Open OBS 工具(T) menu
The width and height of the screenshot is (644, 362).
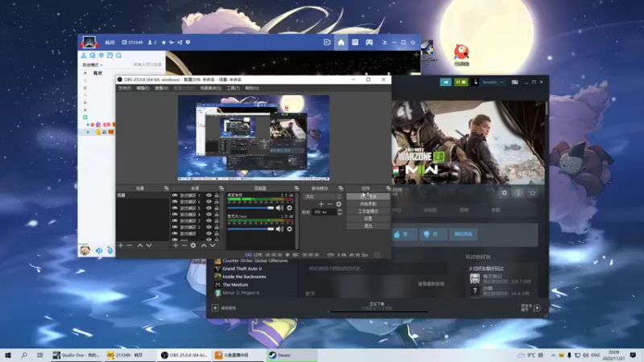pyautogui.click(x=233, y=88)
